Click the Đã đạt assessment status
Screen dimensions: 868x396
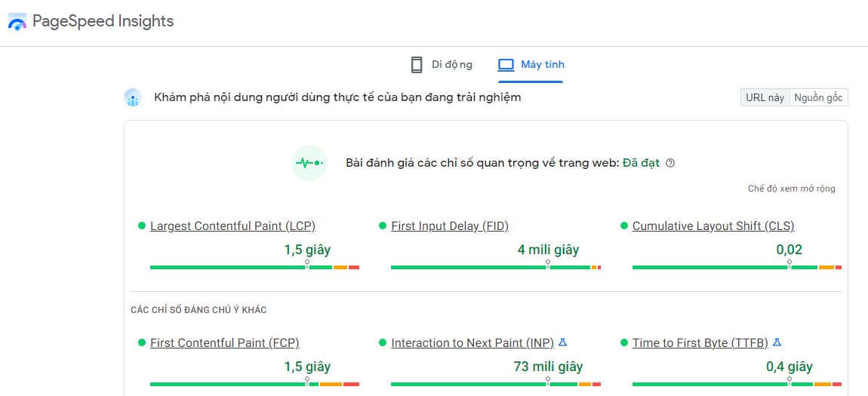[x=641, y=163]
